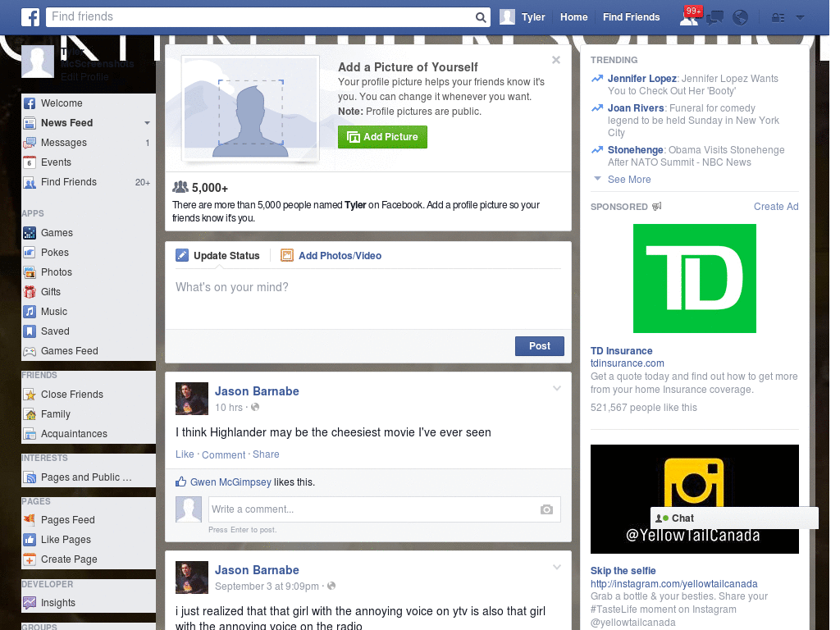Viewport: 840px width, 630px height.
Task: Open Jennifer Lopez trending topic
Action: [641, 79]
